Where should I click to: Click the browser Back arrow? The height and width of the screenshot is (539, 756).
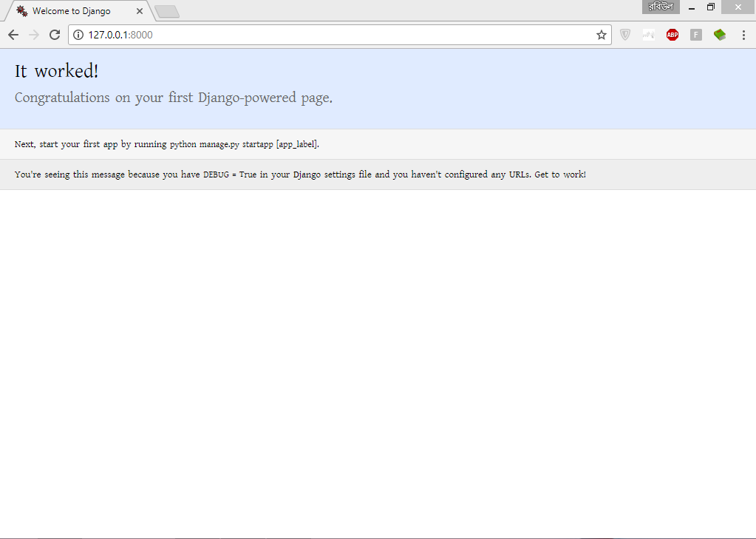(13, 35)
